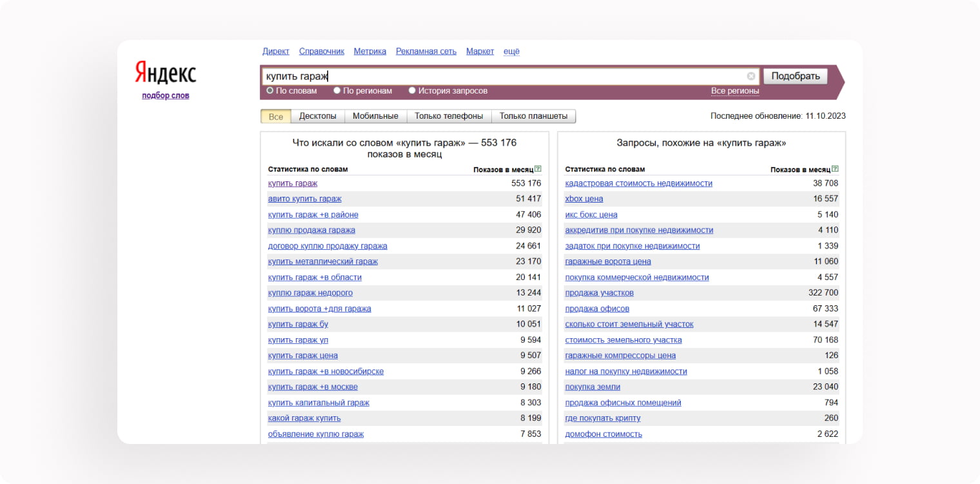Open the 'Все регионы' region selector
The height and width of the screenshot is (484, 980).
[x=734, y=91]
